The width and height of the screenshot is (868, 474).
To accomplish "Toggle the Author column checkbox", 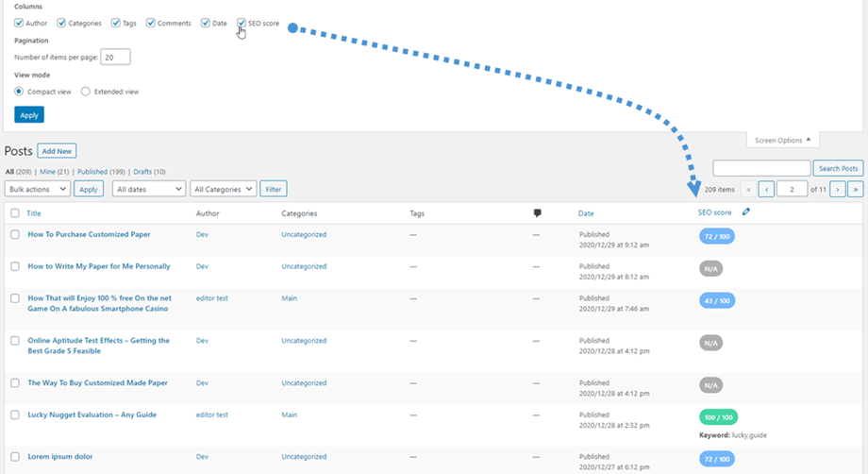I will coord(20,23).
